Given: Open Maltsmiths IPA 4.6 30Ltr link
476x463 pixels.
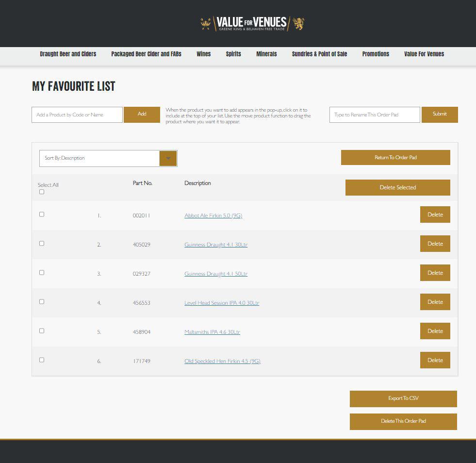Looking at the screenshot, I should 212,332.
